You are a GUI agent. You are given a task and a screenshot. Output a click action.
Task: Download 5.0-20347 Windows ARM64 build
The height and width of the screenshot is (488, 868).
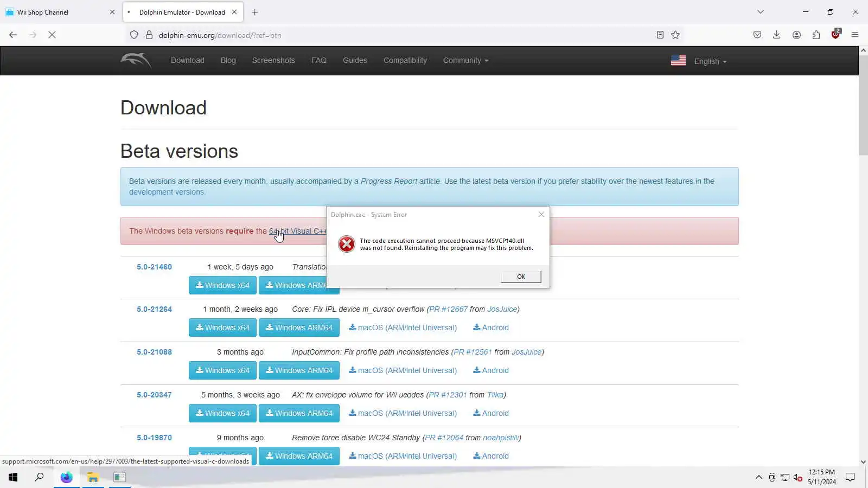pos(299,413)
